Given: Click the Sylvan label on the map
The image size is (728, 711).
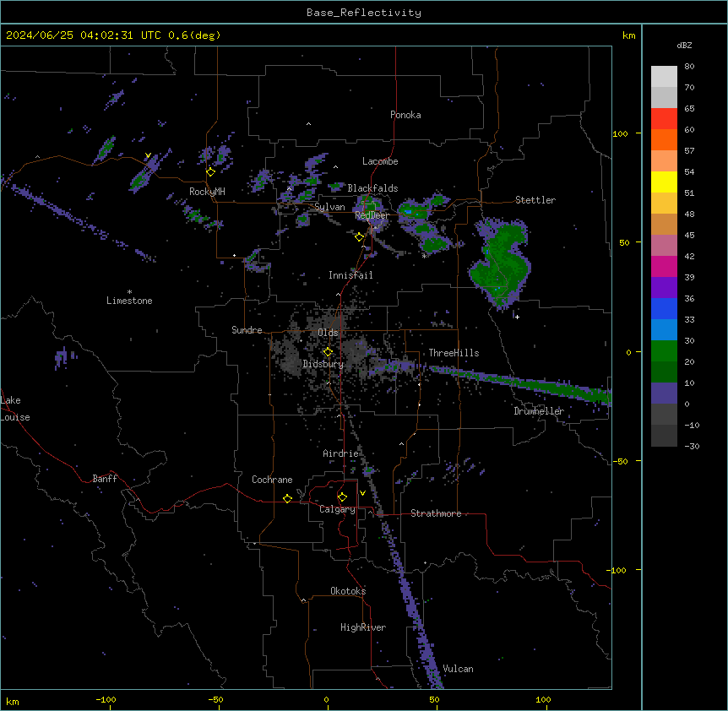Looking at the screenshot, I should point(329,207).
